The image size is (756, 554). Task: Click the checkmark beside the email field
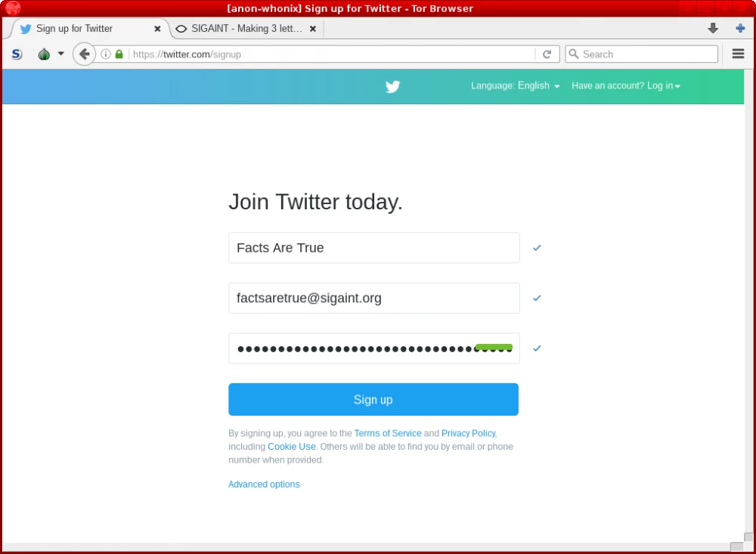[537, 298]
